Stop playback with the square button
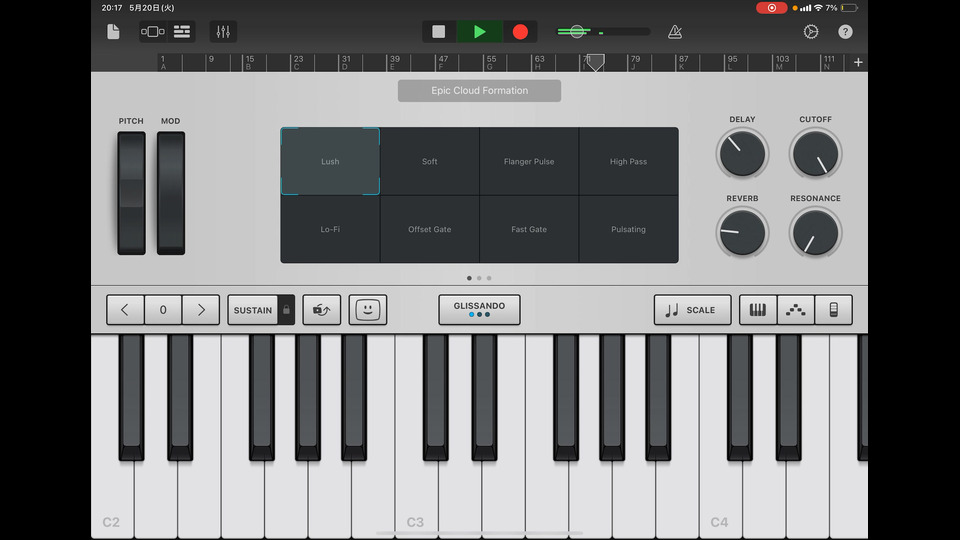This screenshot has width=960, height=540. (438, 32)
